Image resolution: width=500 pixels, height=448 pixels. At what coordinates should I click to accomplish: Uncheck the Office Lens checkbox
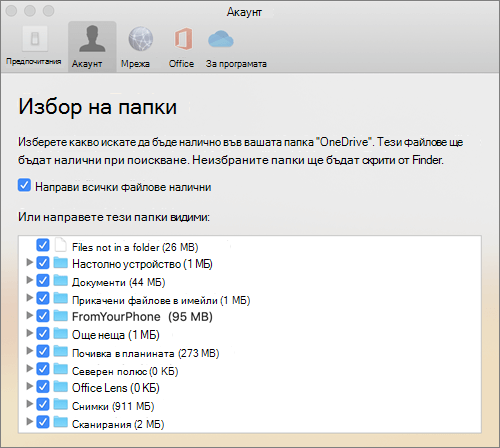(43, 387)
